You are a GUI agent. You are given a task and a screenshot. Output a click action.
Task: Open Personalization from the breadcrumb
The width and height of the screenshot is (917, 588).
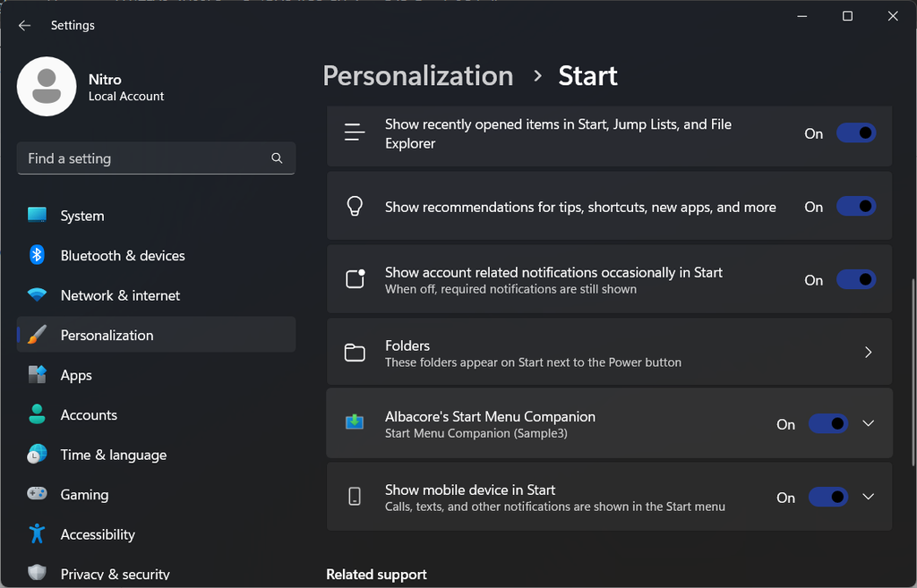(417, 76)
